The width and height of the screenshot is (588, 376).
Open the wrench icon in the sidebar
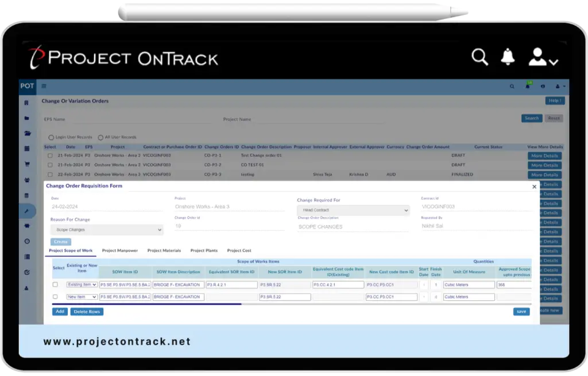tap(27, 211)
